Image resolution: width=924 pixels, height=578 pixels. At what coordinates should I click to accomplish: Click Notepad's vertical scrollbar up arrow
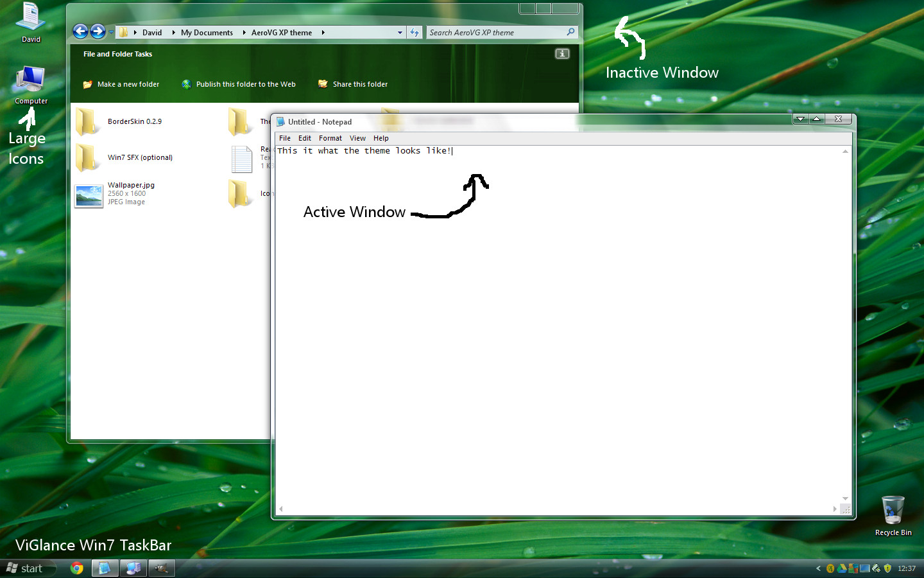click(x=845, y=152)
